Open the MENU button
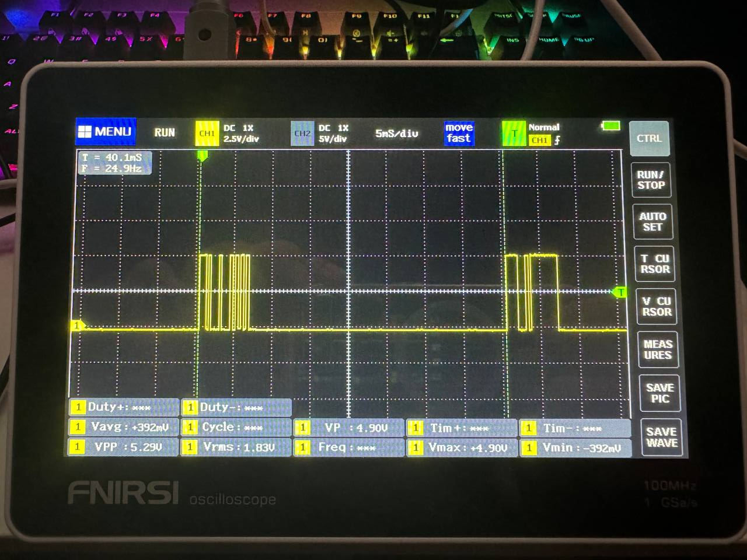 coord(106,132)
